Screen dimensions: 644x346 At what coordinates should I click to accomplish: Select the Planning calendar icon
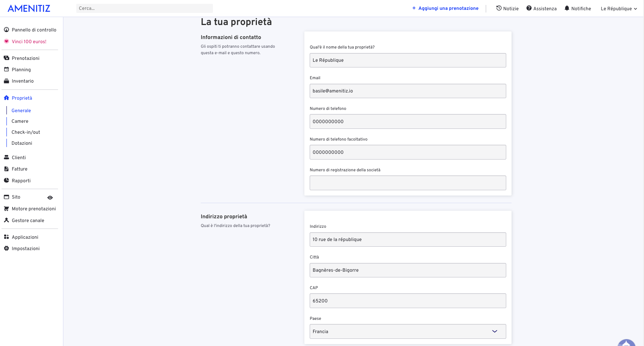click(6, 69)
